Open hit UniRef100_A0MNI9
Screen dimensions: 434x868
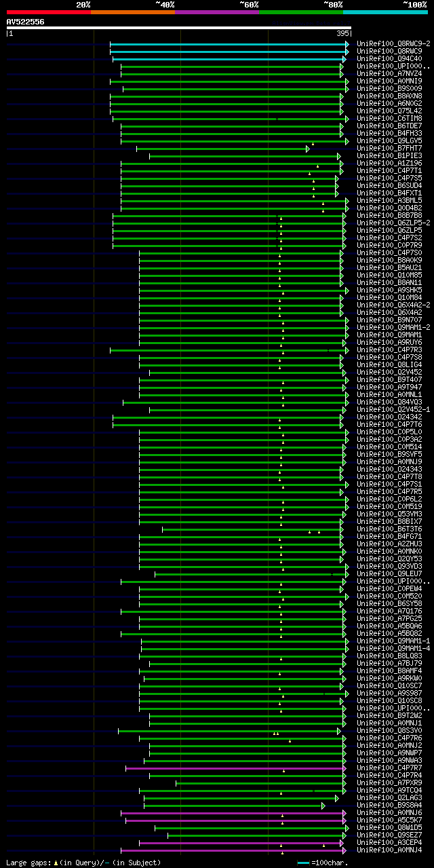coord(390,81)
